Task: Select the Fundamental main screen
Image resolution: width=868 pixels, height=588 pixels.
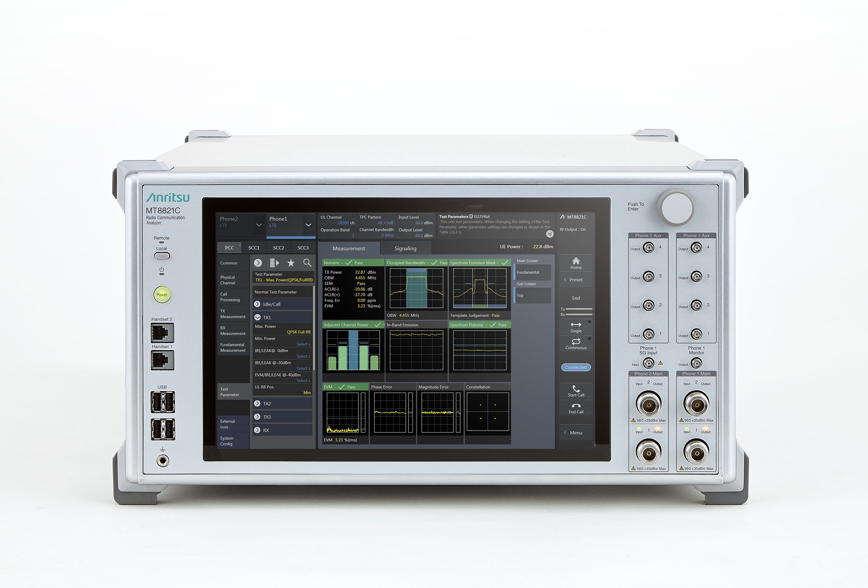Action: (x=532, y=272)
